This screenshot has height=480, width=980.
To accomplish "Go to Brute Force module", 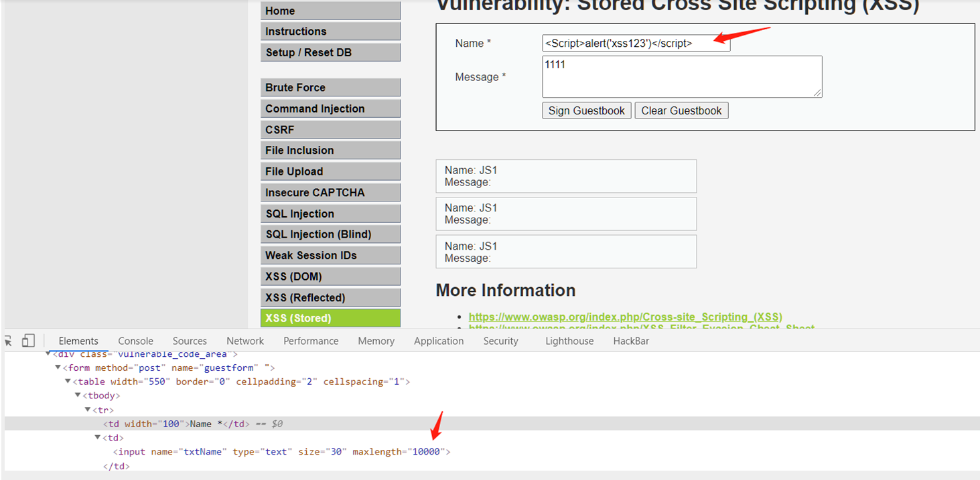I will pos(330,88).
